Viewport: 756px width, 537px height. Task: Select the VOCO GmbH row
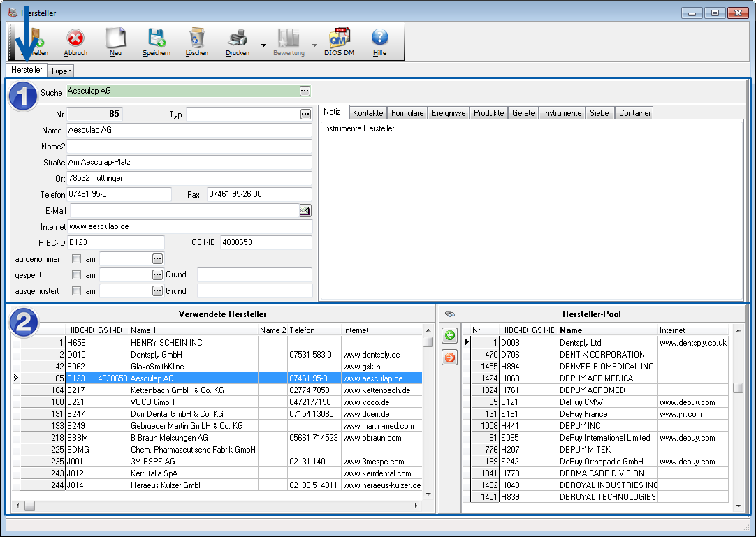(221, 402)
